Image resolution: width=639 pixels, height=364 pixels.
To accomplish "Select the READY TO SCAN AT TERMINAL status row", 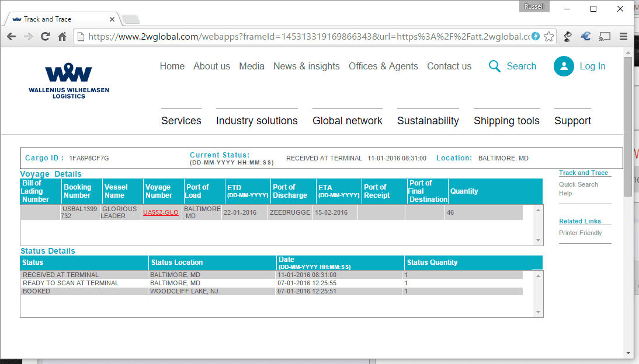I will tap(272, 283).
